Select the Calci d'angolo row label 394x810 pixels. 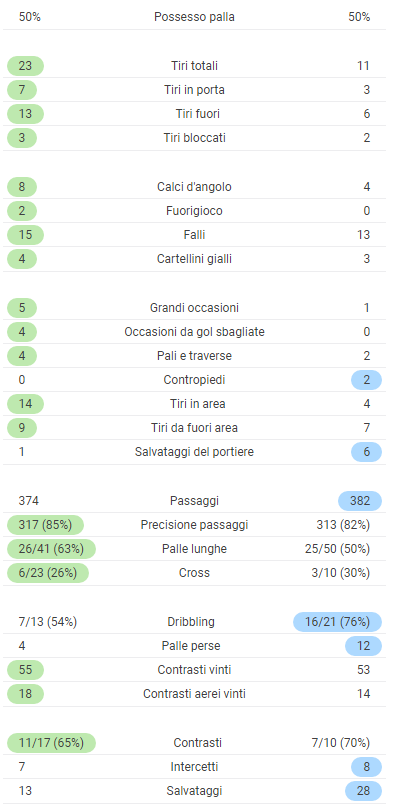click(194, 187)
